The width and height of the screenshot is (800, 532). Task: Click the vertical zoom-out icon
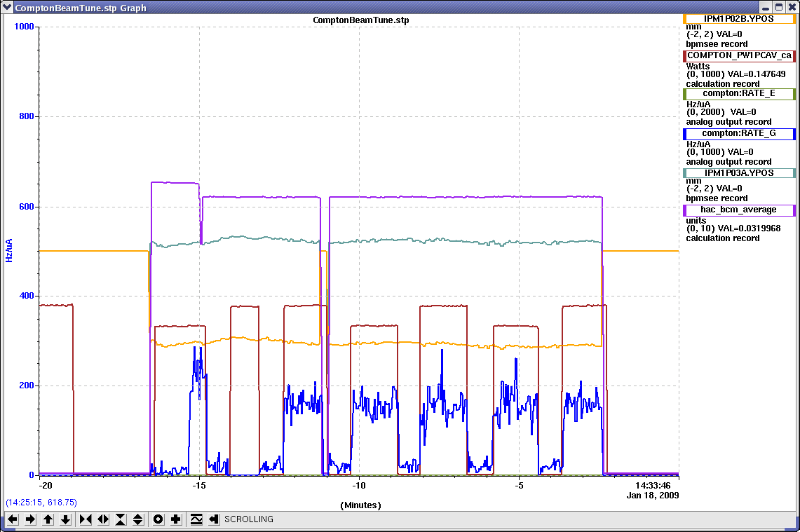click(x=137, y=519)
